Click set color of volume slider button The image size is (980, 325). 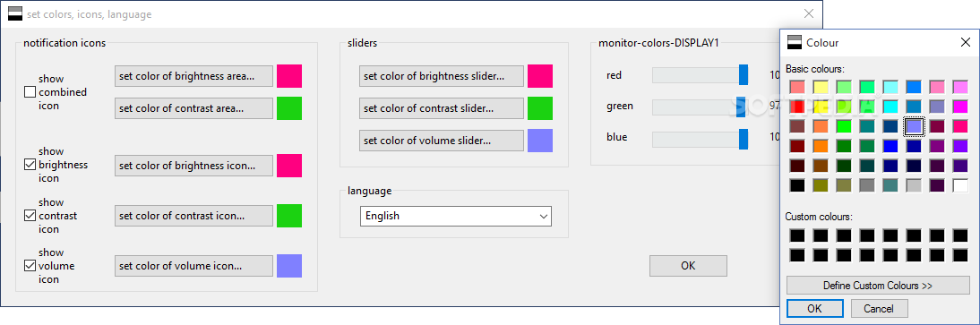442,141
